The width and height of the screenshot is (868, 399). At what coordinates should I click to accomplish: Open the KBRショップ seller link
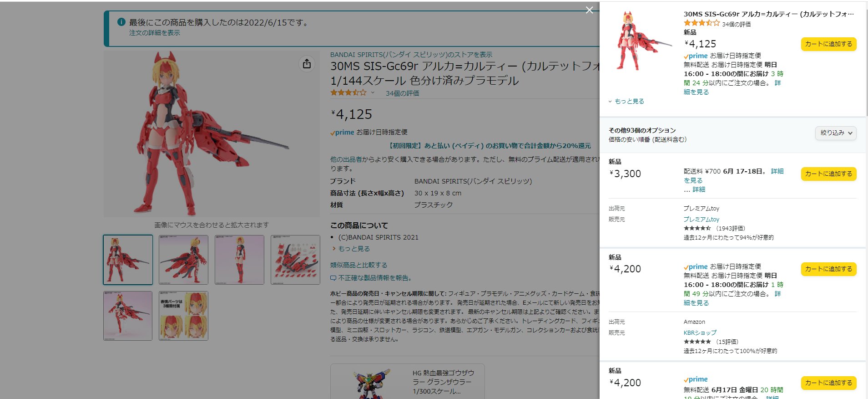[x=700, y=332]
